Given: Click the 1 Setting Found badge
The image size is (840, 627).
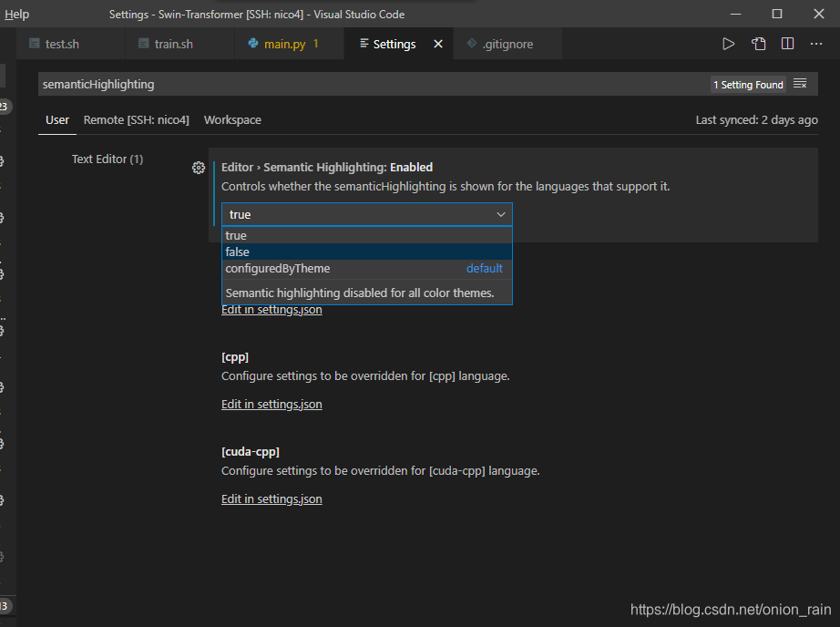Looking at the screenshot, I should click(x=748, y=83).
